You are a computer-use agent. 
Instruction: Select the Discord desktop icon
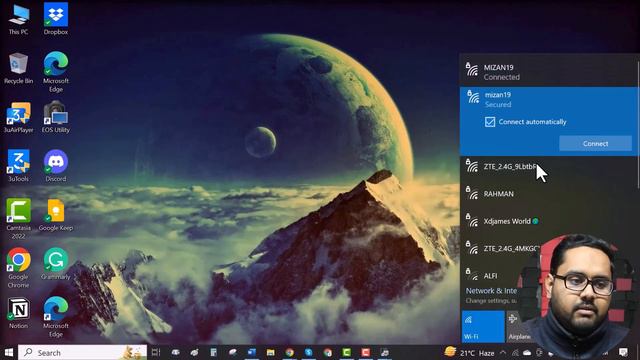(56, 166)
